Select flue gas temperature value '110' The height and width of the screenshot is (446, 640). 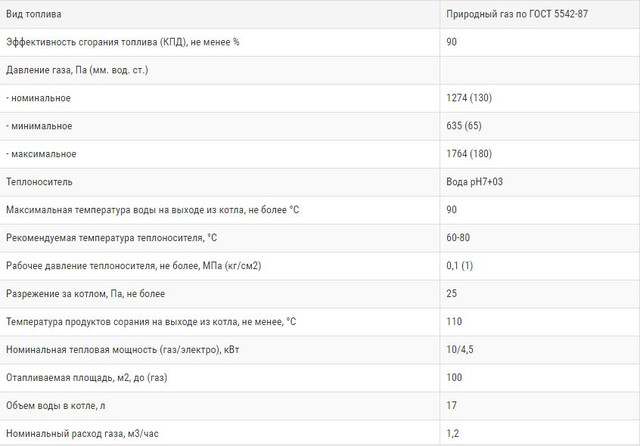454,322
